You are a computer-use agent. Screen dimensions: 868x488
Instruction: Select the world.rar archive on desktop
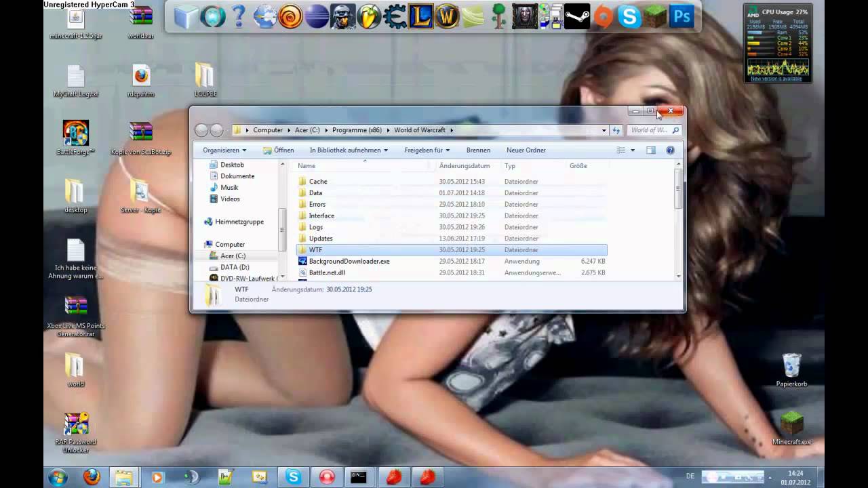coord(141,23)
